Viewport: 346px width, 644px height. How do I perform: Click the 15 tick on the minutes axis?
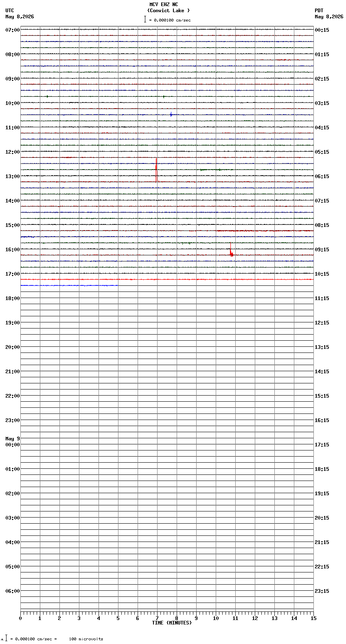313,618
